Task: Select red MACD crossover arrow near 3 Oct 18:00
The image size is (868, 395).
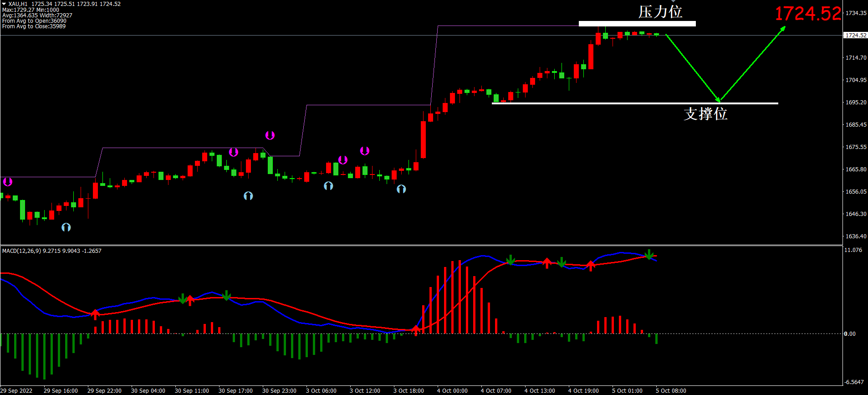Action: pos(415,330)
